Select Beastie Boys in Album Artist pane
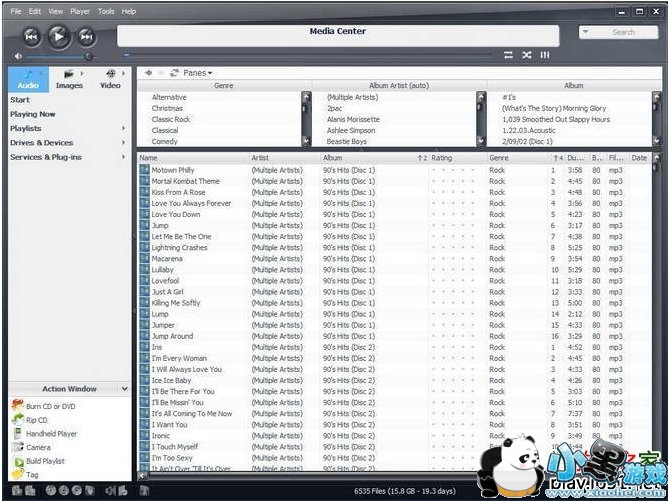The width and height of the screenshot is (669, 501). 346,142
